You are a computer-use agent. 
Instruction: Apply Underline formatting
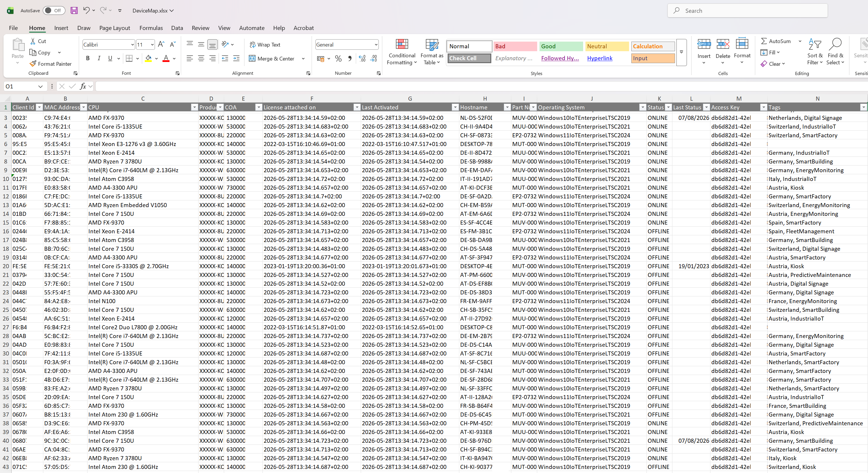click(110, 58)
